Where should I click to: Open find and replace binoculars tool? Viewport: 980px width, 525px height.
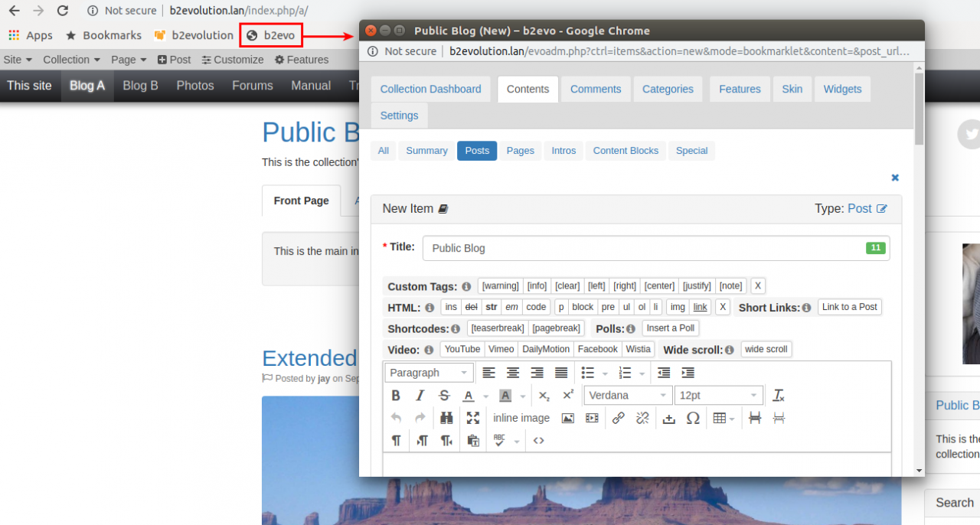coord(446,418)
